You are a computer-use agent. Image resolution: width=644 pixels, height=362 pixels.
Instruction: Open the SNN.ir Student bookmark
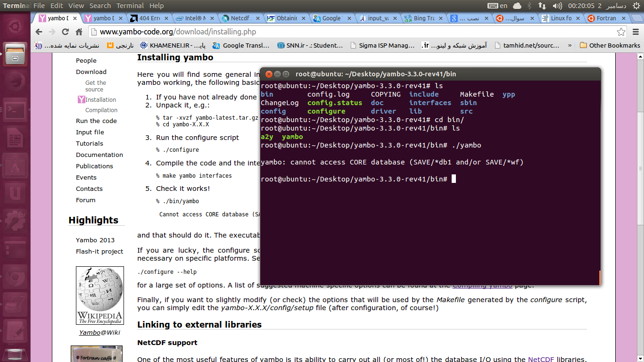(x=310, y=46)
